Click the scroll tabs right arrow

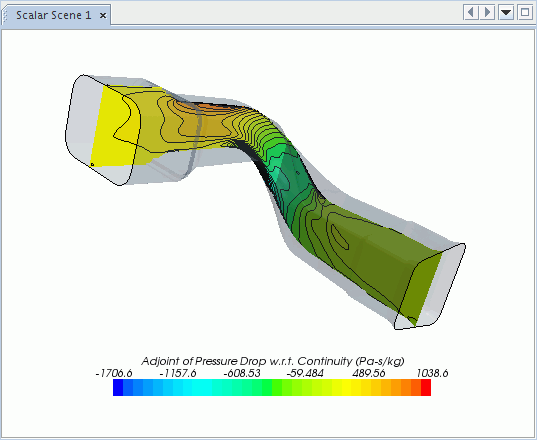[487, 13]
